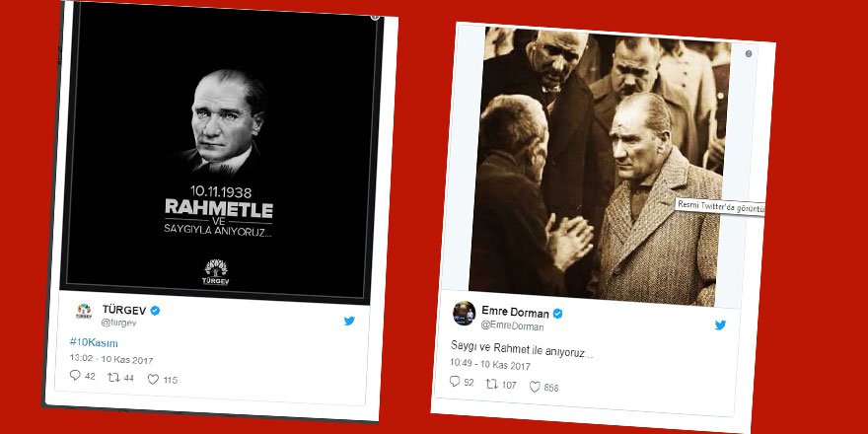Screen dimensions: 868x434
Task: Open the TÜRGEV profile avatar
Action: point(84,311)
